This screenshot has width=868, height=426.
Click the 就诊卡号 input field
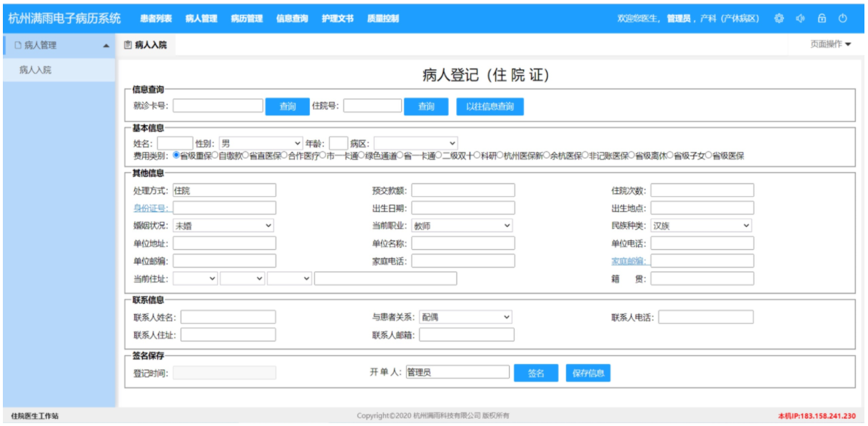click(x=218, y=106)
